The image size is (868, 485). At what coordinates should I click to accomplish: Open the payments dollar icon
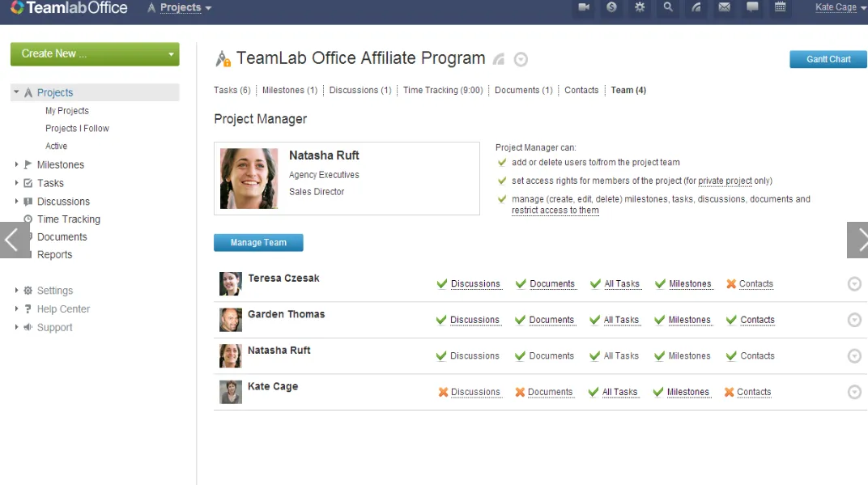(x=612, y=7)
